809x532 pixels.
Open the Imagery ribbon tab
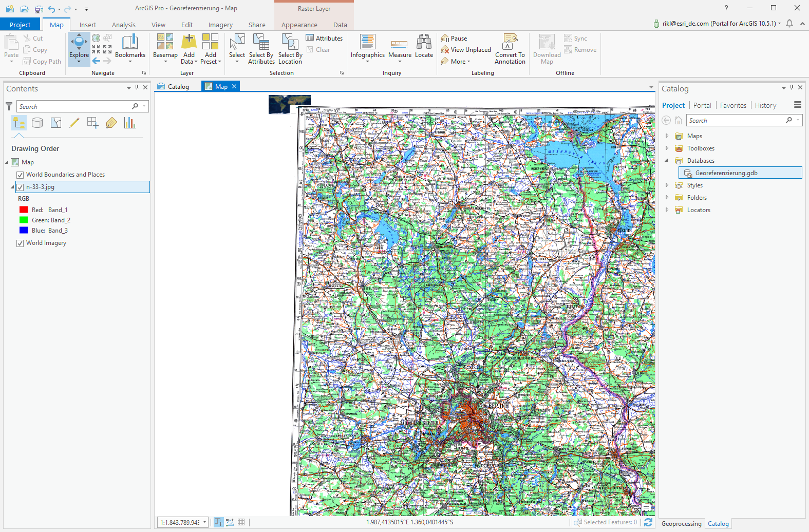point(220,25)
